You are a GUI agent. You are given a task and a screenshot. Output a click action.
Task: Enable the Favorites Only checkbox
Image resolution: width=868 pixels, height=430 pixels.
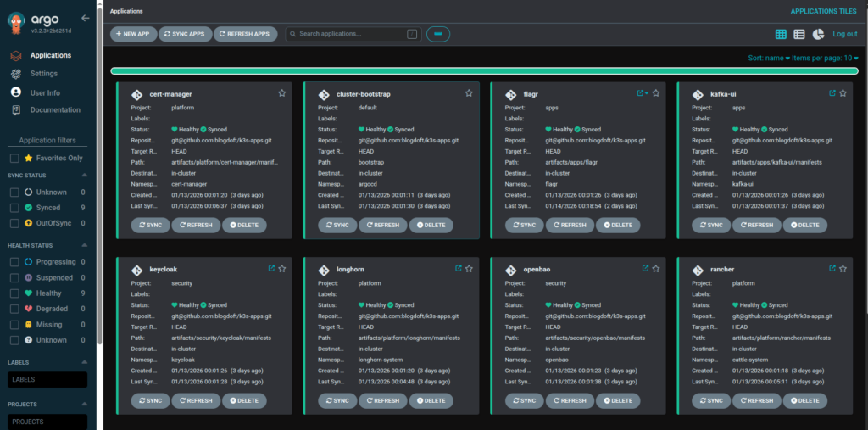(14, 158)
